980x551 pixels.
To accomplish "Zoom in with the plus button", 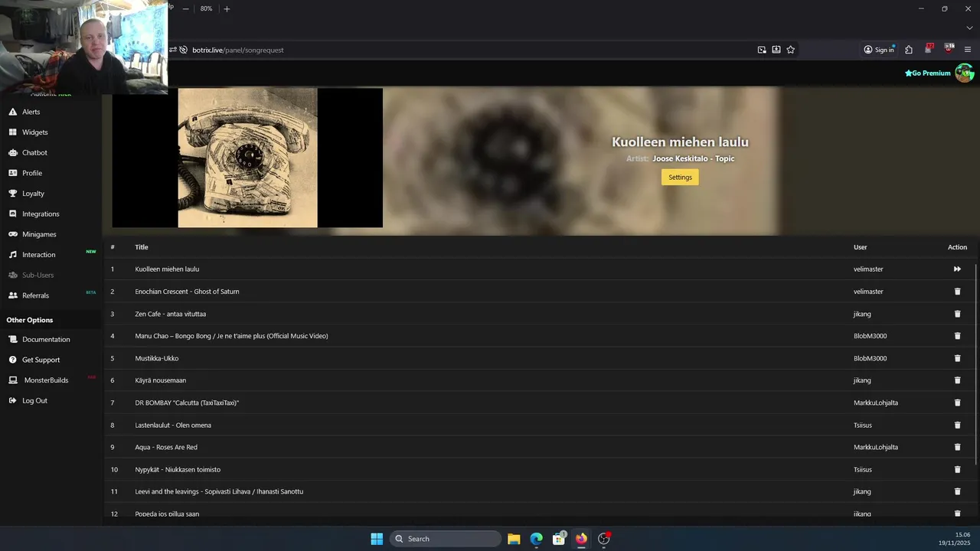I will 227,8.
